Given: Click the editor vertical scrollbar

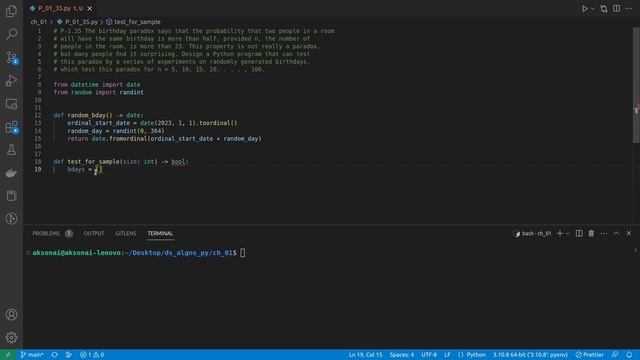Looking at the screenshot, I should click(636, 84).
